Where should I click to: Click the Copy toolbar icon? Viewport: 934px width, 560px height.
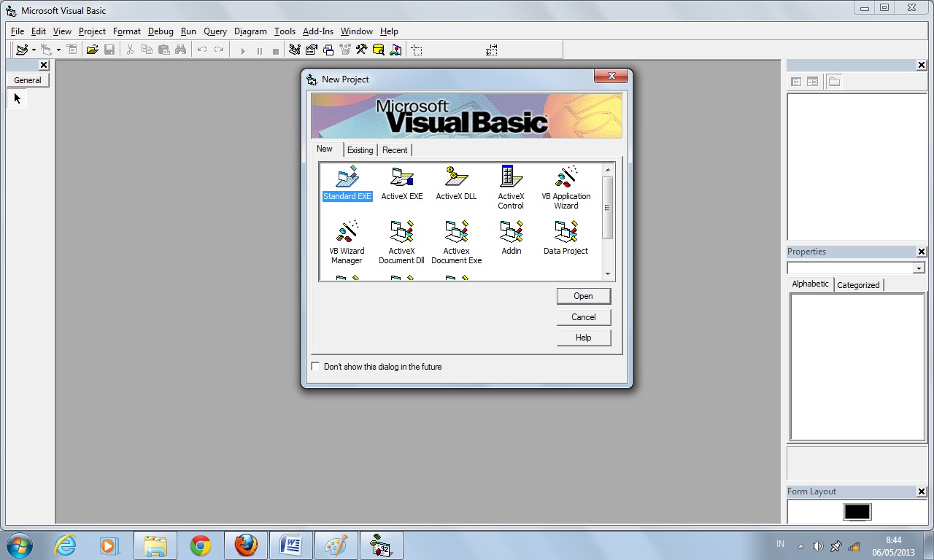click(x=147, y=50)
